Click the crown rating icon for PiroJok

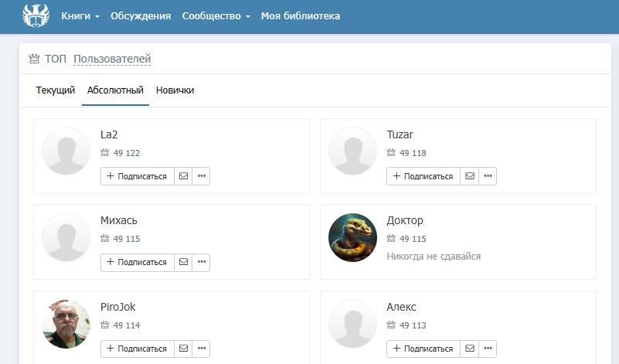point(104,325)
